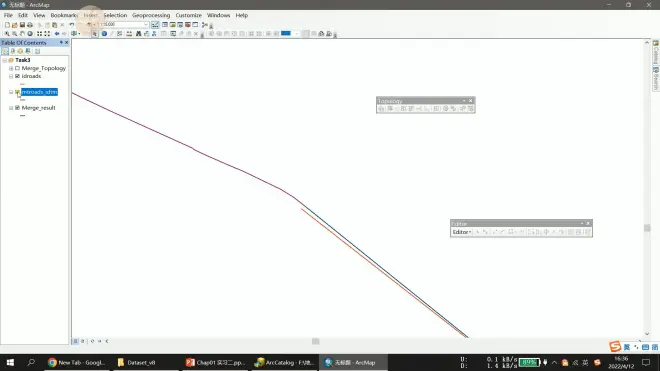Image resolution: width=660 pixels, height=371 pixels.
Task: List layers by visibility
Action: pos(20,51)
